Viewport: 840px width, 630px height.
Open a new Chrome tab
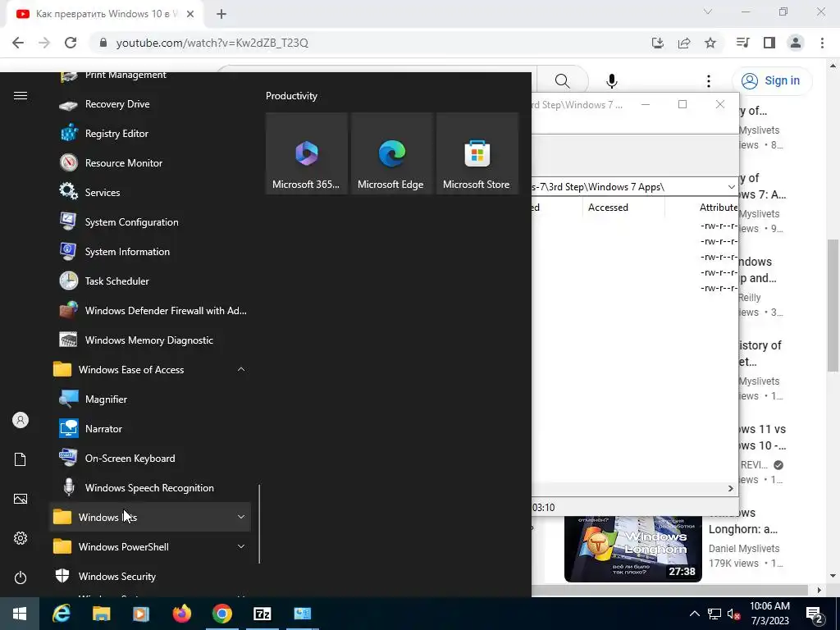[x=221, y=14]
